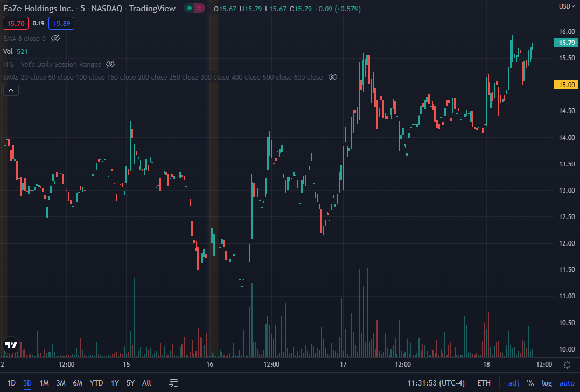Toggle visibility of SMAs indicator

333,78
